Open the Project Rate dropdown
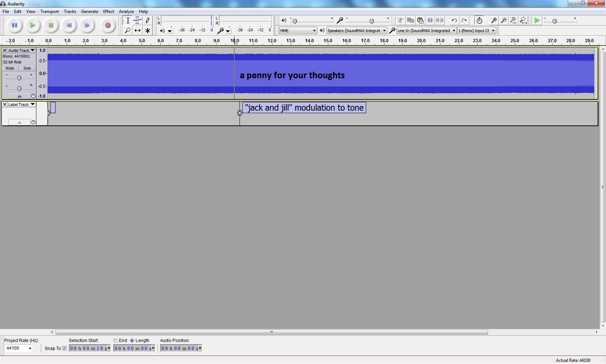 tap(30, 349)
